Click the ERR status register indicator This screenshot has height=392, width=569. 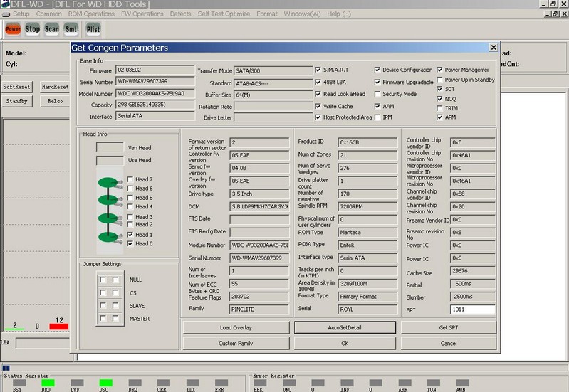click(221, 383)
